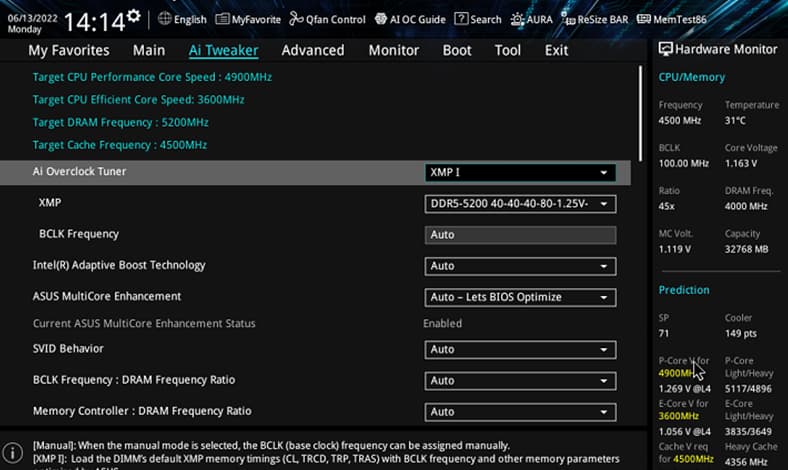Click the 06/13/2022 date text
This screenshot has width=788, height=470.
[33, 18]
